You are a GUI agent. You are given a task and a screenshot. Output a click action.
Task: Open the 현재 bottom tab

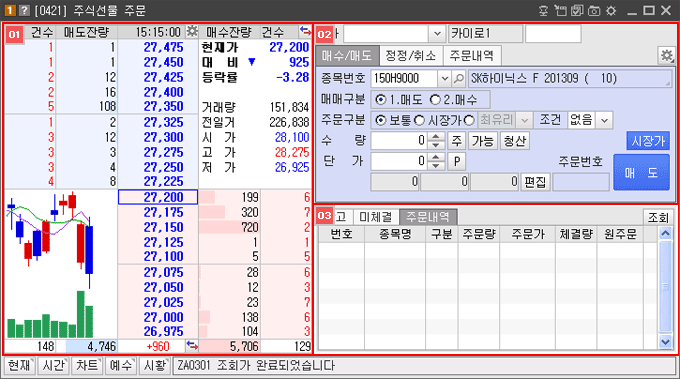[x=20, y=366]
